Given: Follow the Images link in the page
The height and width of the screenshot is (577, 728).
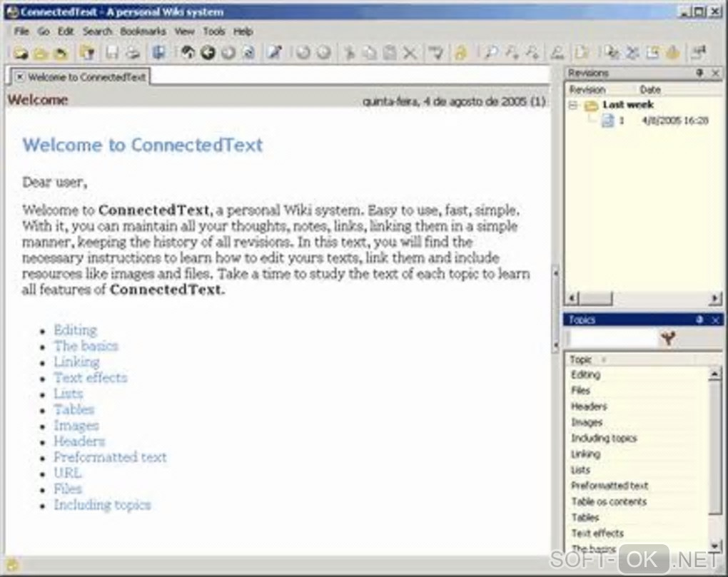Looking at the screenshot, I should pos(76,425).
